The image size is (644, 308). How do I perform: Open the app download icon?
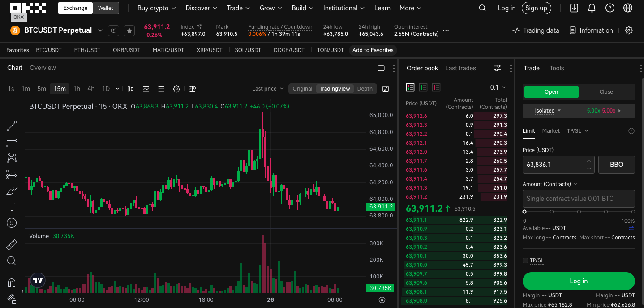[x=574, y=8]
